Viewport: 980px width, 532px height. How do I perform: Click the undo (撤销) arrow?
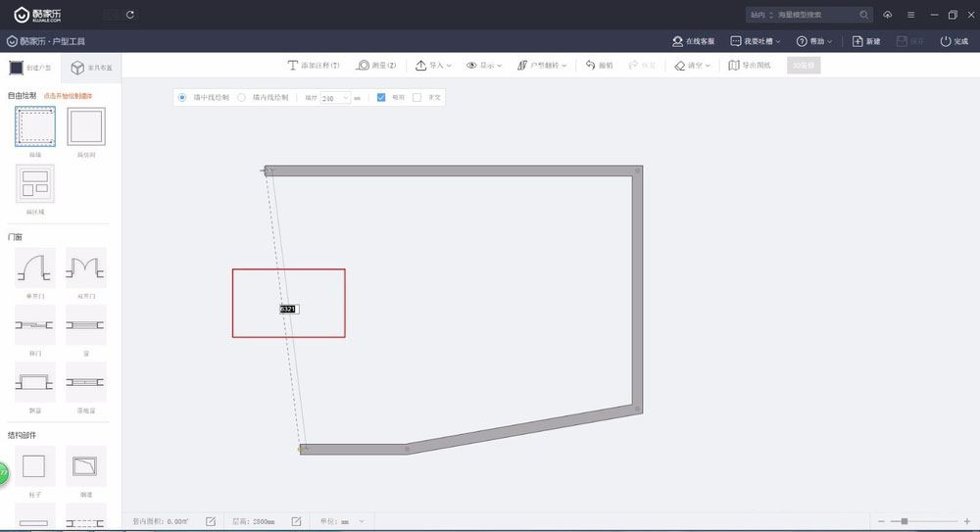(x=599, y=66)
